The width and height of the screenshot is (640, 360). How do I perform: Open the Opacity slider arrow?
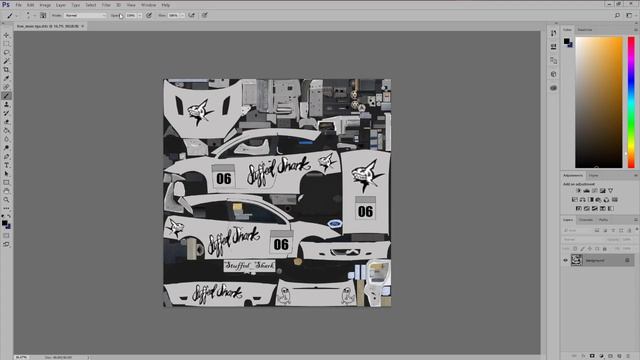point(140,15)
